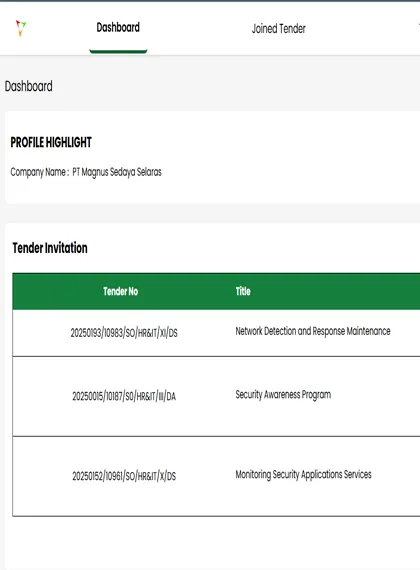This screenshot has width=420, height=570.
Task: Click the Tender Invitation section title
Action: (50, 248)
